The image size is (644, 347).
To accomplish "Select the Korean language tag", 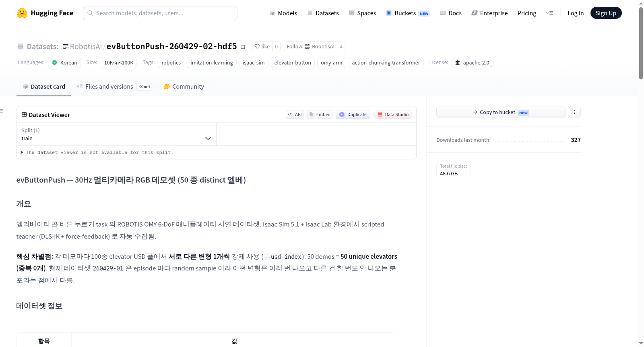I will coord(64,62).
